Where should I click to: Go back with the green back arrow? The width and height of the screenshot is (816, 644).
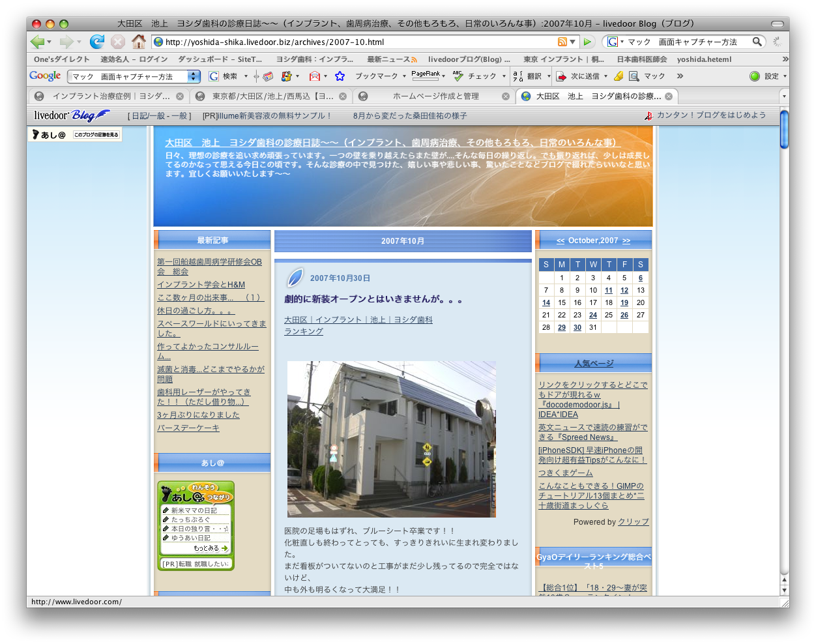[37, 42]
